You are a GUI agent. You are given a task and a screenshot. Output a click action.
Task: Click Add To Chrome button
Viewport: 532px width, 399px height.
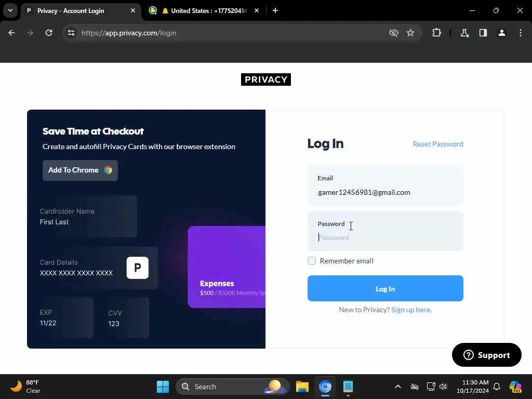pos(80,170)
